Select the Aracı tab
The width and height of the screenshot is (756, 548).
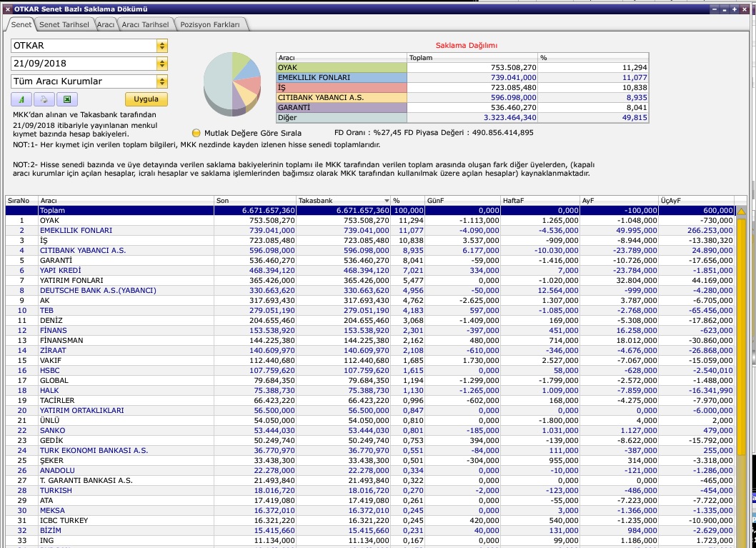(x=106, y=24)
